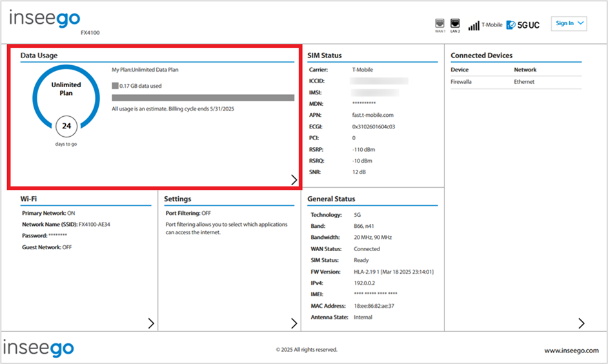
Task: Open the Sign In dropdown
Action: pos(569,23)
